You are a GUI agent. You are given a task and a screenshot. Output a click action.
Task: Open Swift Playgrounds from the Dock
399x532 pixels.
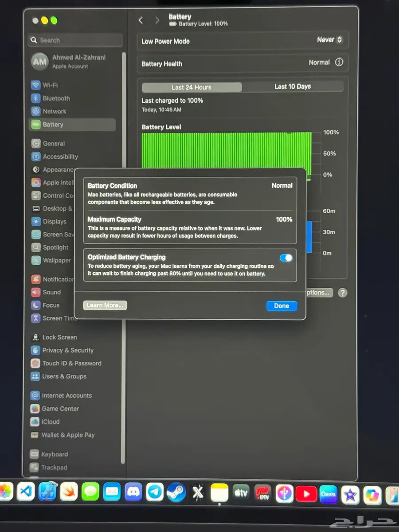[x=69, y=492]
